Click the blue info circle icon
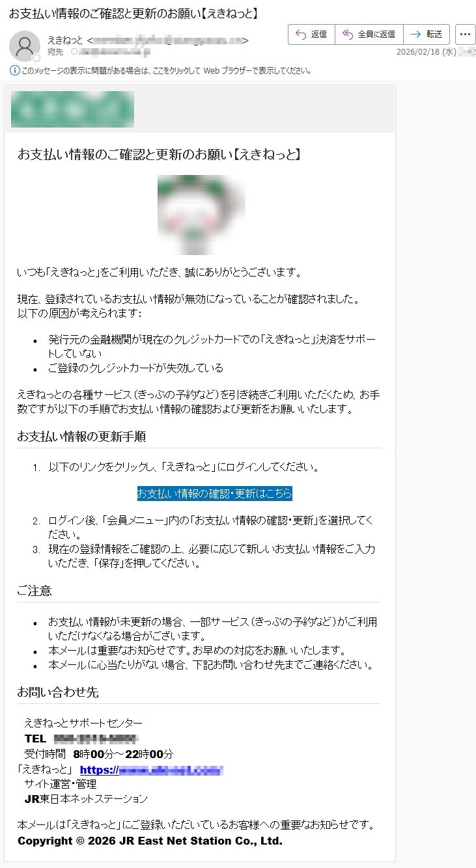 pos(14,70)
